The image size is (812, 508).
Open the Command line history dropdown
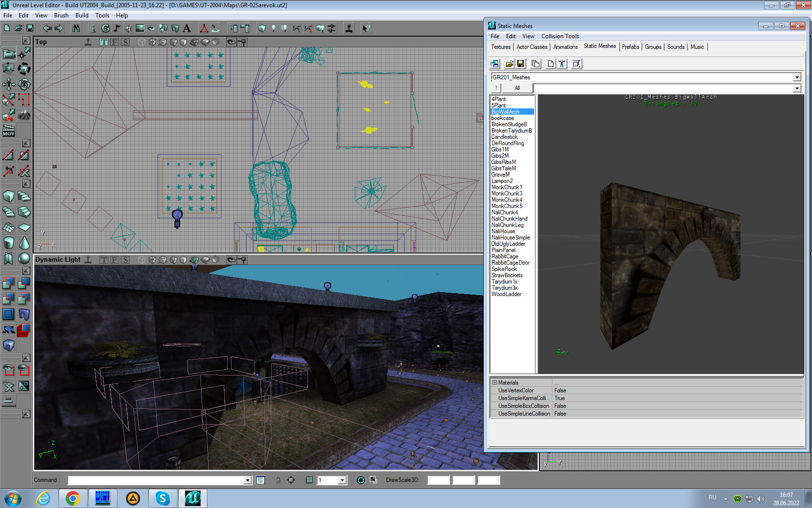[x=247, y=480]
